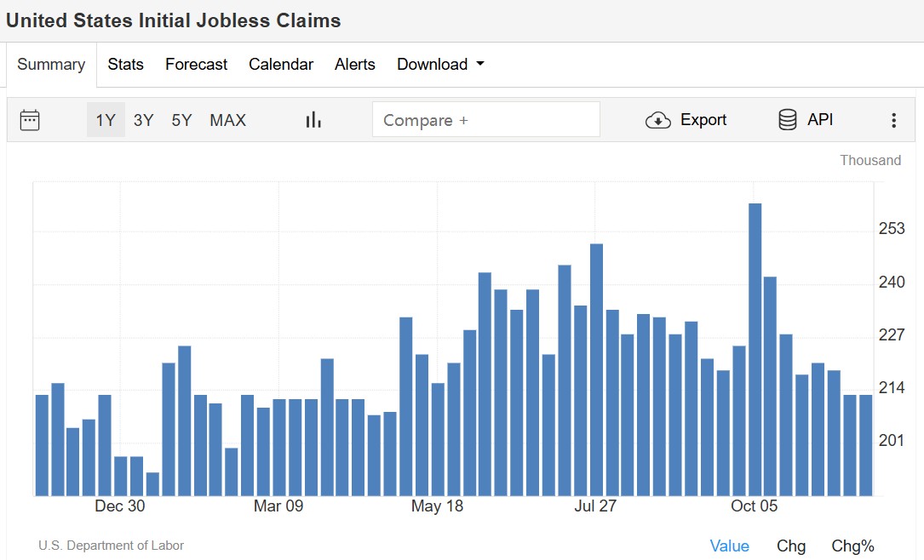Viewport: 924px width, 560px height.
Task: Switch chart to Chg view
Action: pyautogui.click(x=791, y=546)
